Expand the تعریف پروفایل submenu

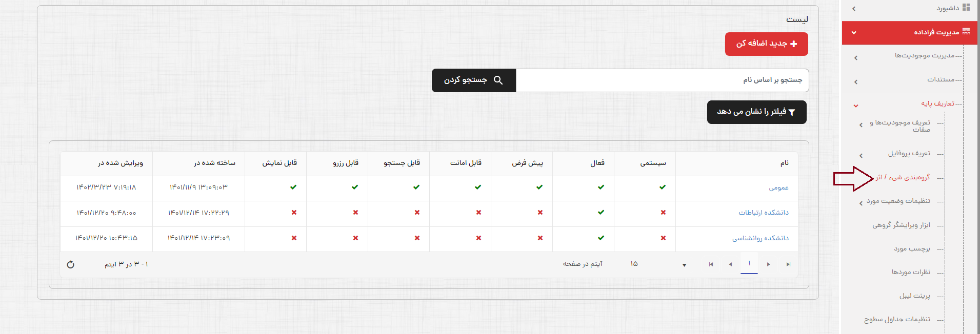tap(861, 155)
